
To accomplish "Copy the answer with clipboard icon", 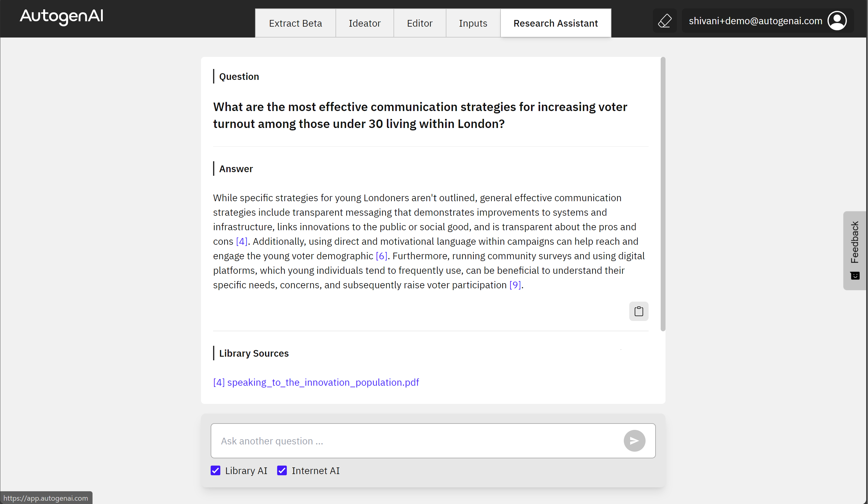I will (639, 311).
